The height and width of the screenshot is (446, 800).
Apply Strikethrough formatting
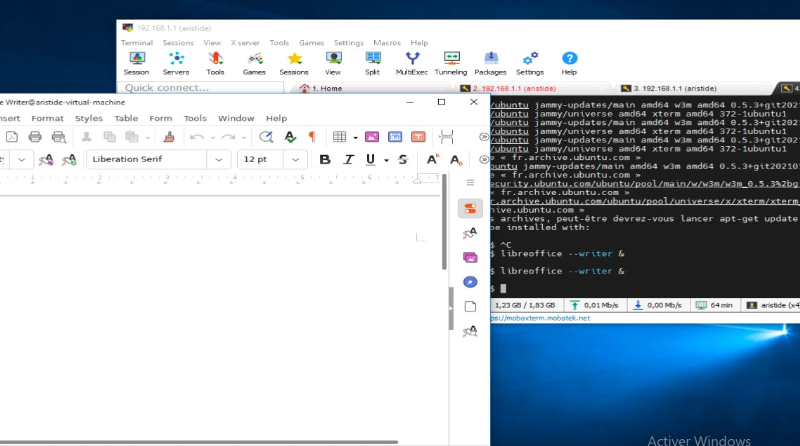pos(403,160)
